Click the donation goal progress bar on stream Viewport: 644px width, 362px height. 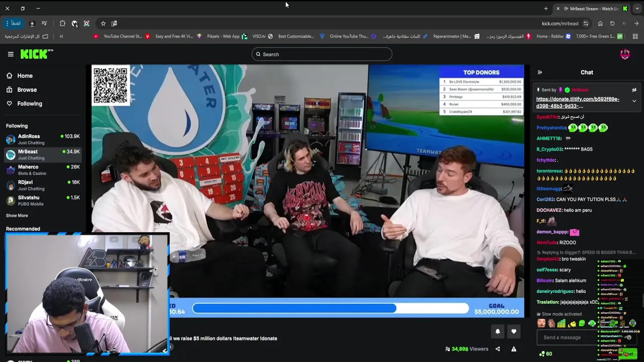[330, 308]
